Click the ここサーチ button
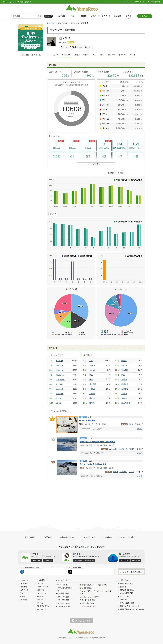 pos(48,16)
